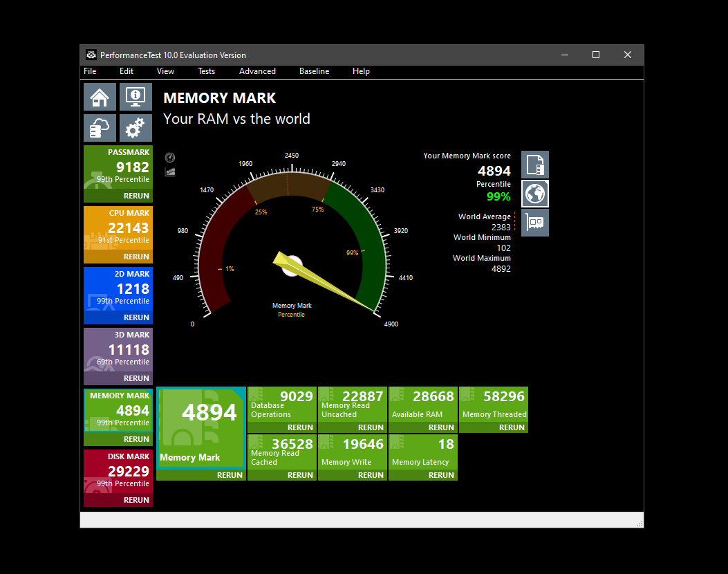
Task: Click the Database Operations 9029 result
Action: [282, 404]
